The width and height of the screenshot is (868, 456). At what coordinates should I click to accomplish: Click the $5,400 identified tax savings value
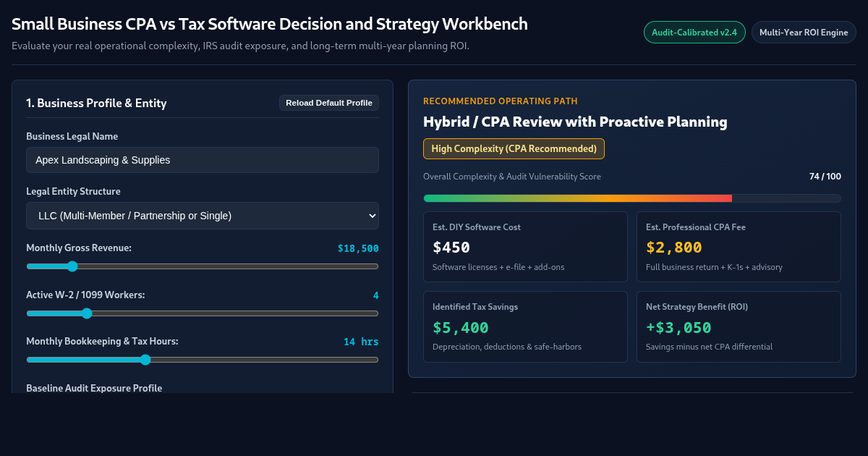(461, 327)
